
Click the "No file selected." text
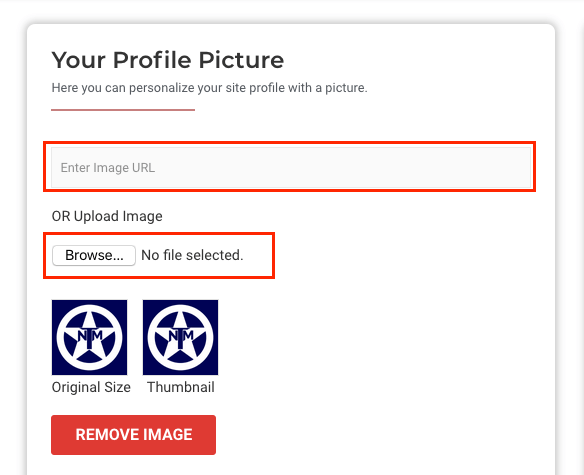192,255
